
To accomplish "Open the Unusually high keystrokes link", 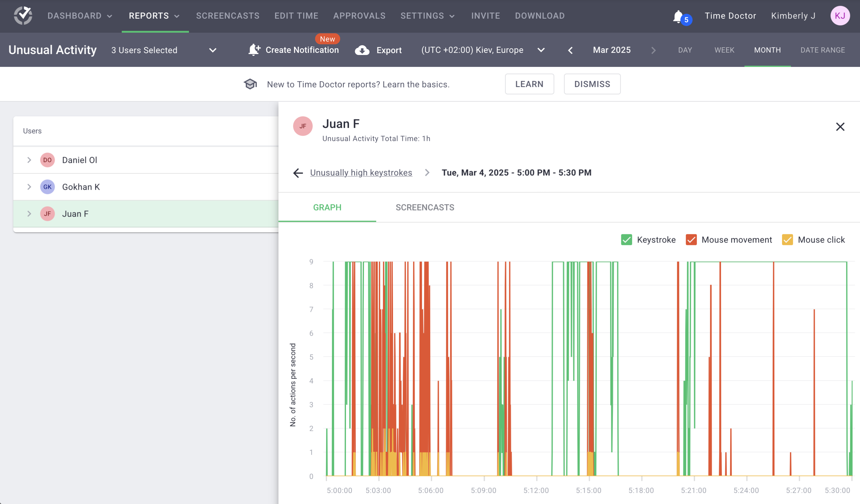I will 361,173.
